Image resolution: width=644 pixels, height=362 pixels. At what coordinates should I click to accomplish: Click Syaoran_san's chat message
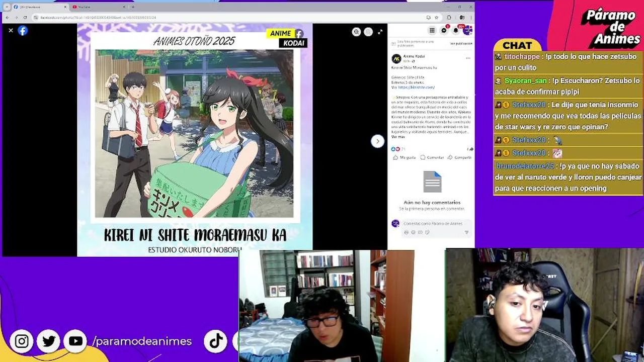pos(568,86)
